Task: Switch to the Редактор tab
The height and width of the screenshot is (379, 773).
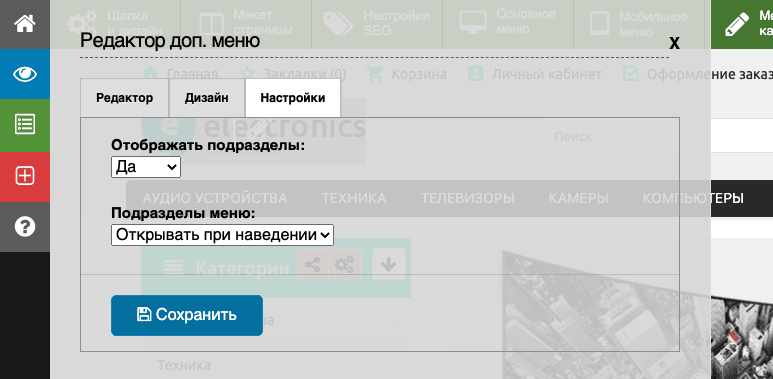Action: point(124,98)
